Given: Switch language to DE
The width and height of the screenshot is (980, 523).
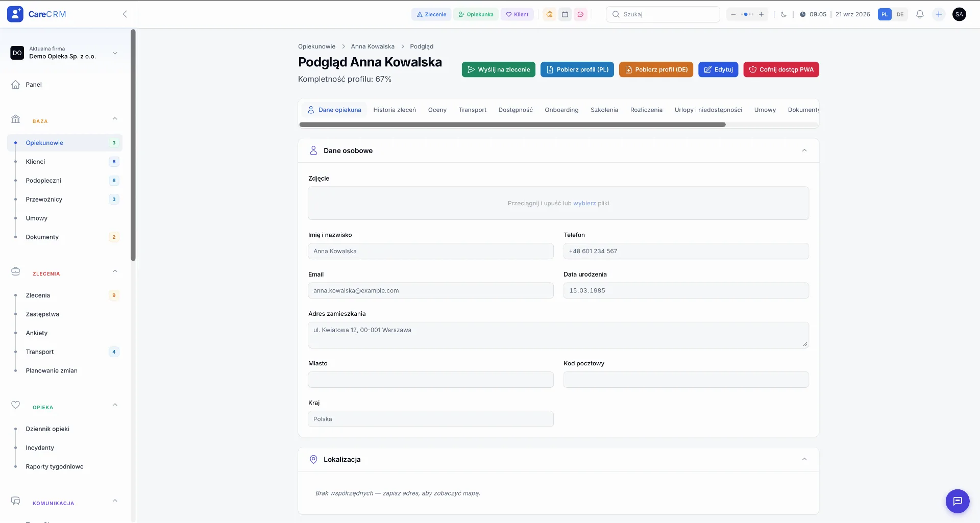Looking at the screenshot, I should click(900, 14).
